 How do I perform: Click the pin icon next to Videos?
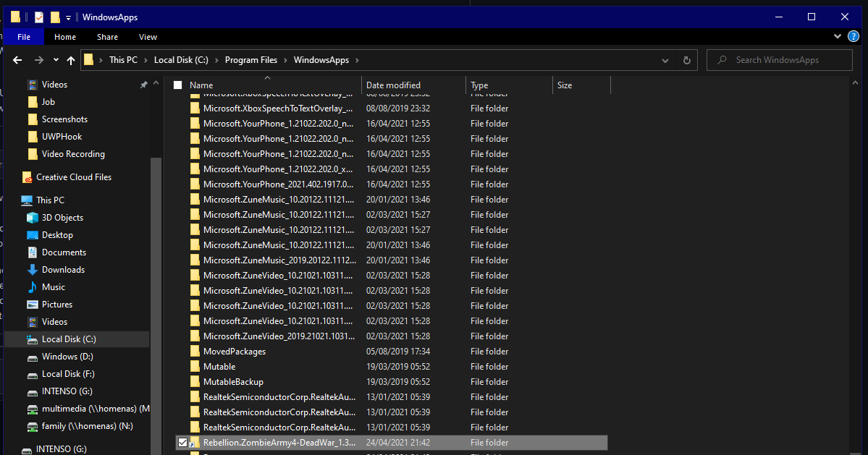tap(143, 85)
